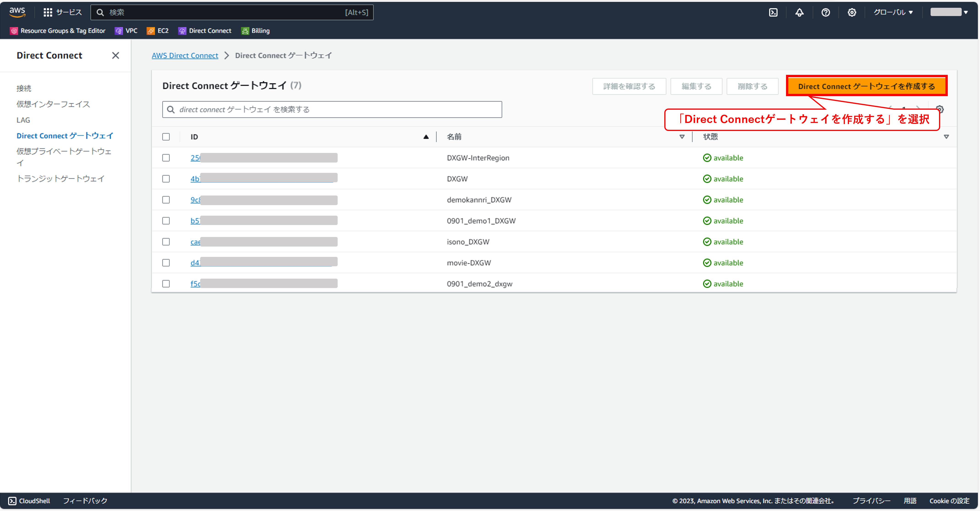Toggle the select-all checkbox in table header
The image size is (980, 511).
(166, 137)
